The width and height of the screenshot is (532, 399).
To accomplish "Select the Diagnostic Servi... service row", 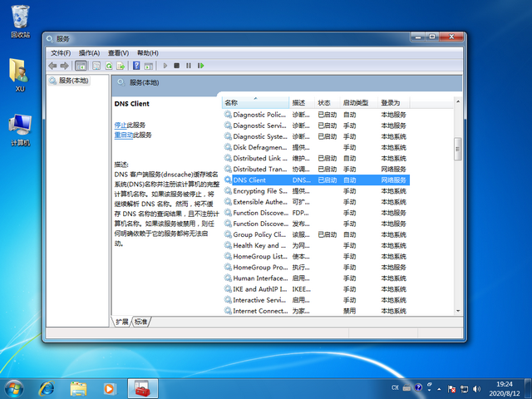I will point(316,126).
